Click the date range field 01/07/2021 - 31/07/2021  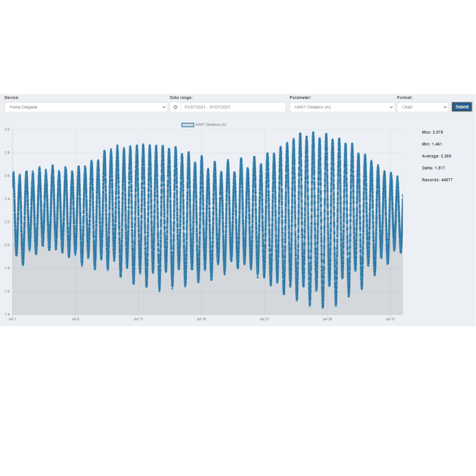pyautogui.click(x=233, y=107)
